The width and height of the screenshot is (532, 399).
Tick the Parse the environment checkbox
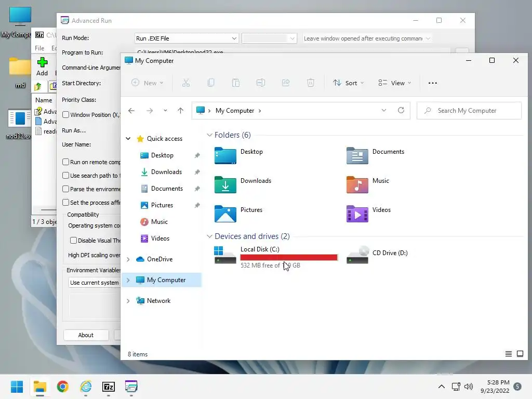coord(66,189)
